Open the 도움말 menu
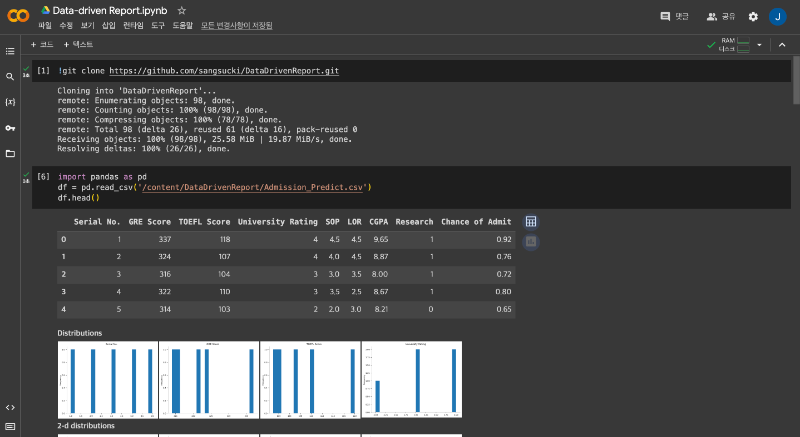 [182, 25]
